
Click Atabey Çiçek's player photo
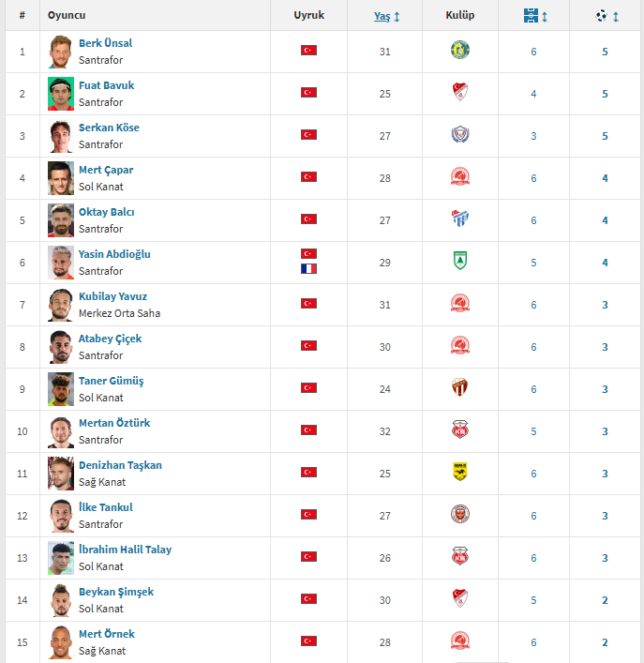pos(61,347)
